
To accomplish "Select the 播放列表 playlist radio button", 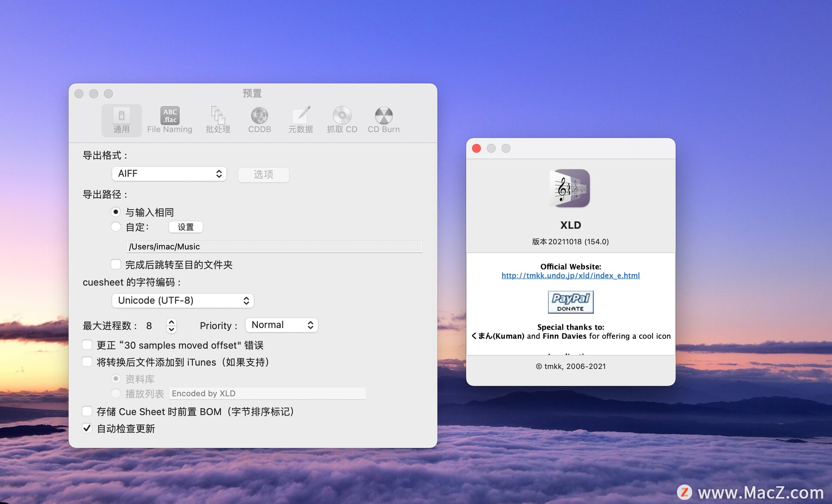I will coord(116,393).
